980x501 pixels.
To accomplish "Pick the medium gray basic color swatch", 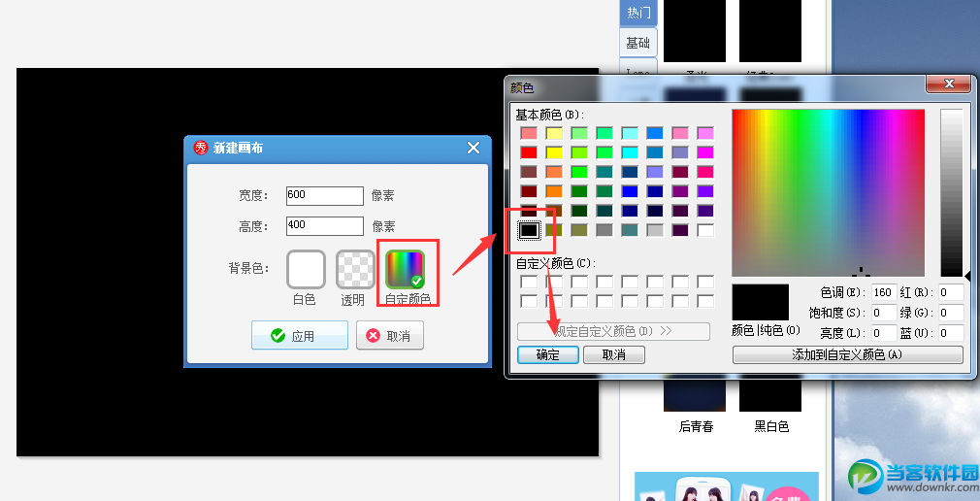I will coord(604,230).
